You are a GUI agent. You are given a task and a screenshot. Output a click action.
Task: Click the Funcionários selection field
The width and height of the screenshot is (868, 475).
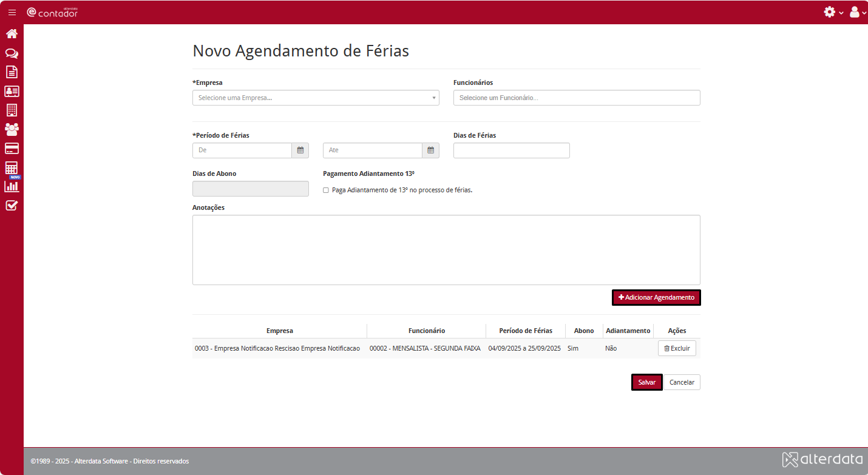(576, 98)
